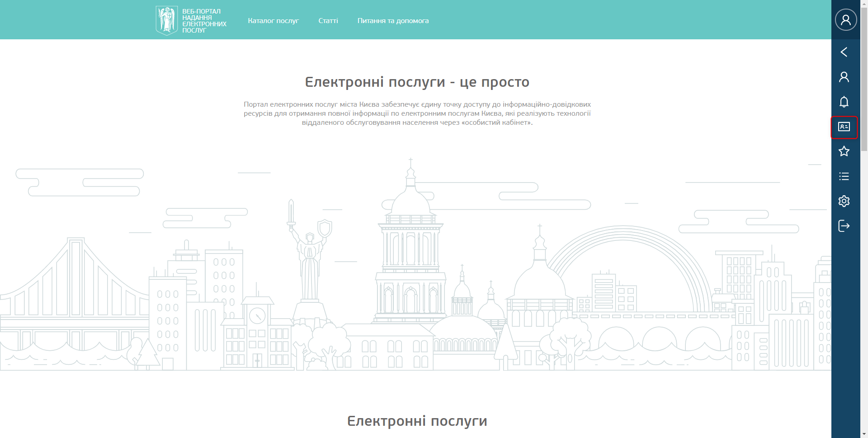Open Питання та допомога link

(x=393, y=21)
